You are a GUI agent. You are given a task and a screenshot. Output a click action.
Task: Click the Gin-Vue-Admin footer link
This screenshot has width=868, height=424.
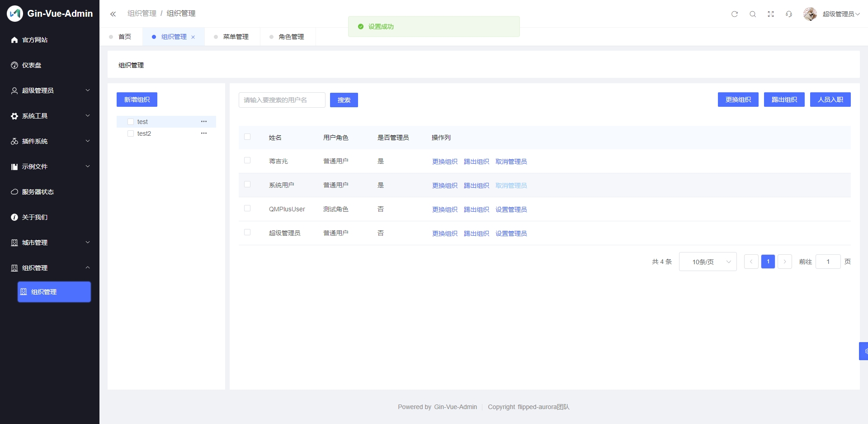point(455,407)
